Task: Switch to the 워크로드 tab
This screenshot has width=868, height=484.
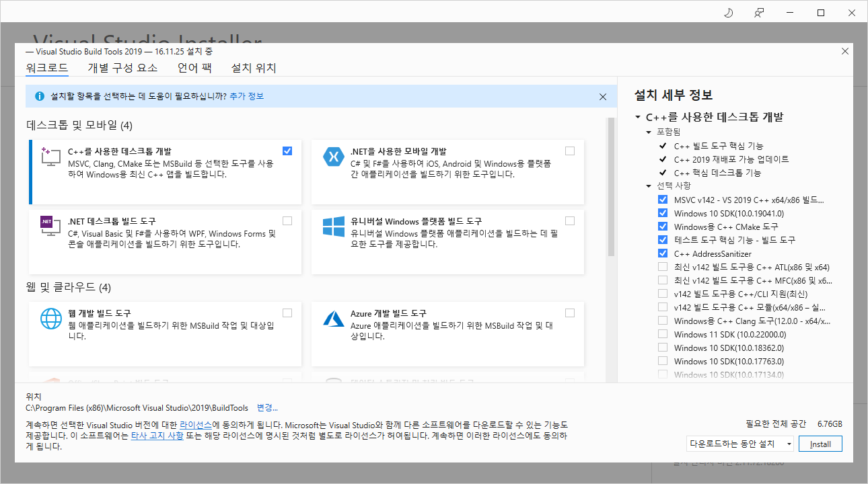Action: pyautogui.click(x=47, y=68)
